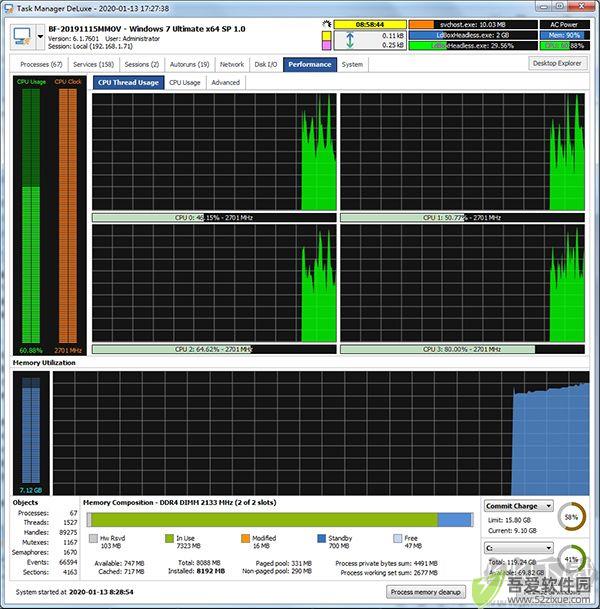Click the network up-down arrow icon
This screenshot has height=609, width=600.
pyautogui.click(x=350, y=40)
